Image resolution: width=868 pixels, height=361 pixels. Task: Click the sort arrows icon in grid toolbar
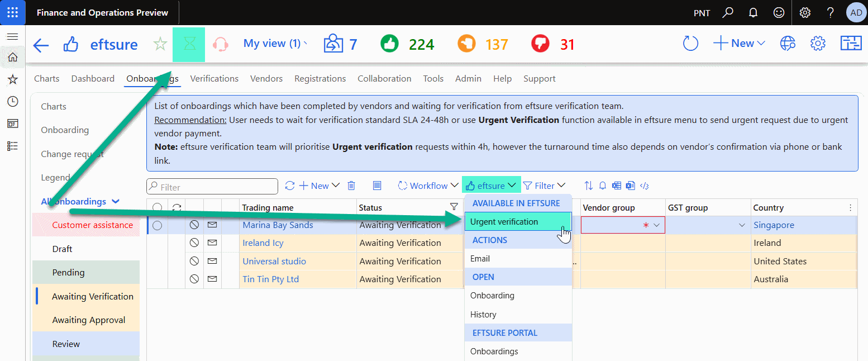(x=589, y=186)
